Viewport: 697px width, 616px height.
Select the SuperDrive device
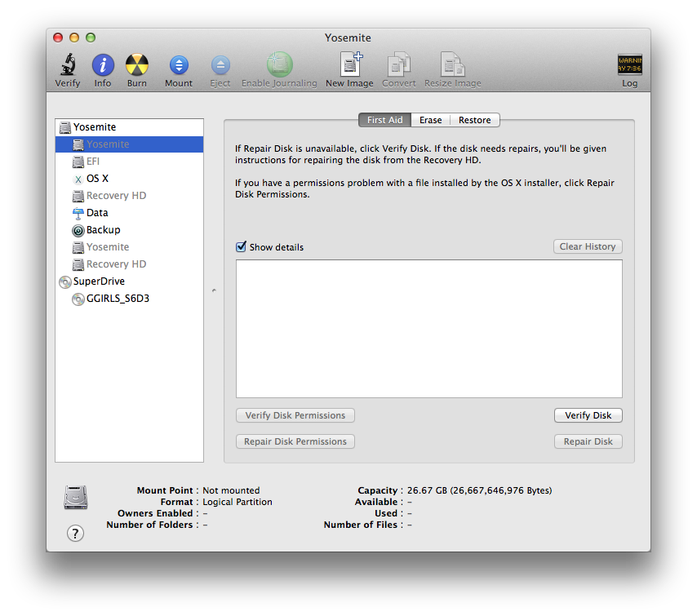click(129, 281)
